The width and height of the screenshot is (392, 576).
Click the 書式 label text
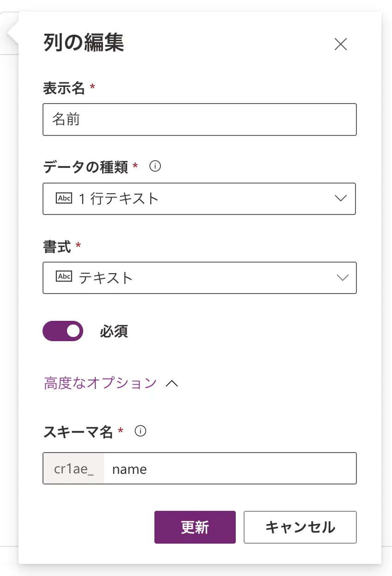click(57, 246)
